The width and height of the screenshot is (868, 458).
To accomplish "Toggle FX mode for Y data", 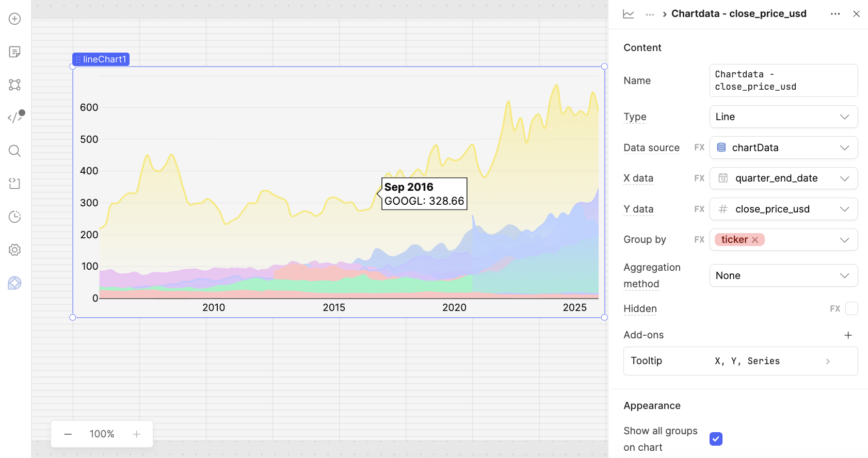I will coord(699,209).
